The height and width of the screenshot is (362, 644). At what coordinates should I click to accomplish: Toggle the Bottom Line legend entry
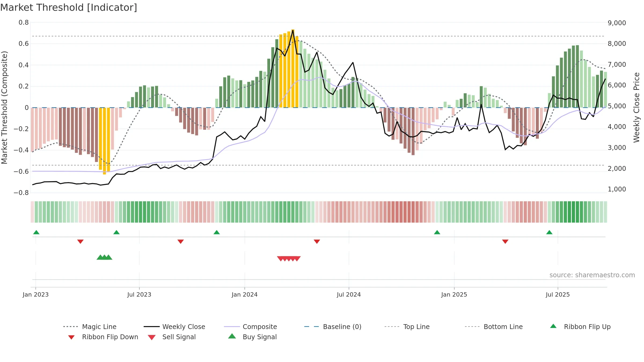pos(494,327)
